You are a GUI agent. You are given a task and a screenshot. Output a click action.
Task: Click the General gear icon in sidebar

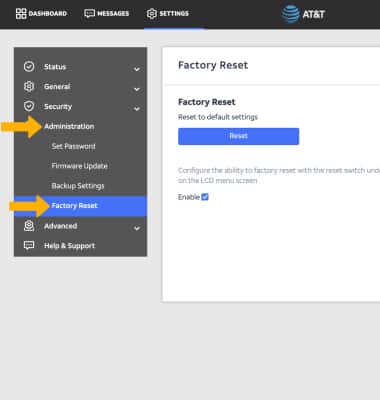[x=29, y=86]
